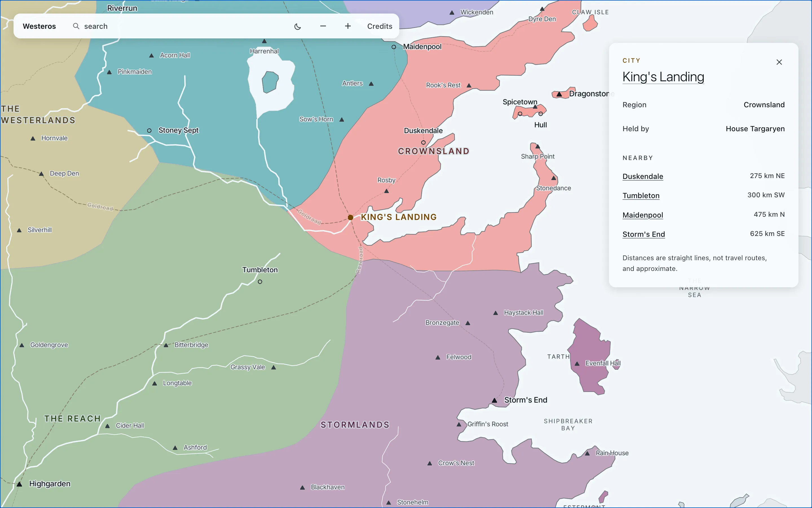Select the Sharp Point castle marker
The image size is (812, 508).
point(538,146)
